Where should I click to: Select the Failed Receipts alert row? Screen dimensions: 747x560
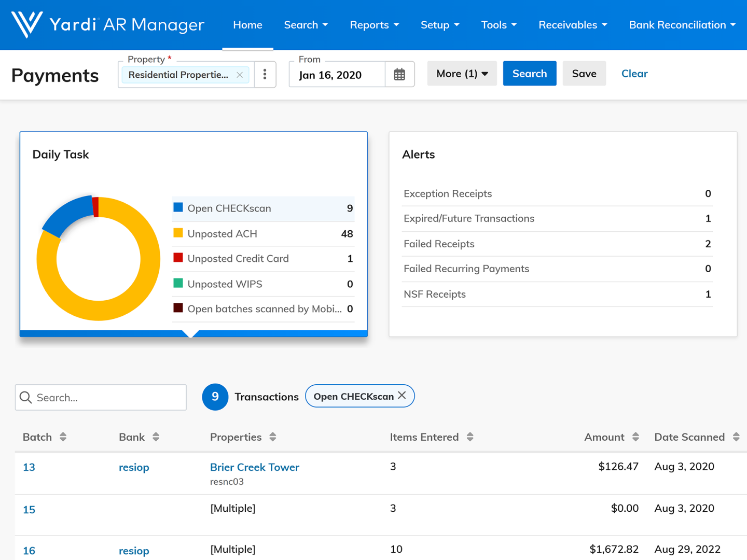[557, 244]
